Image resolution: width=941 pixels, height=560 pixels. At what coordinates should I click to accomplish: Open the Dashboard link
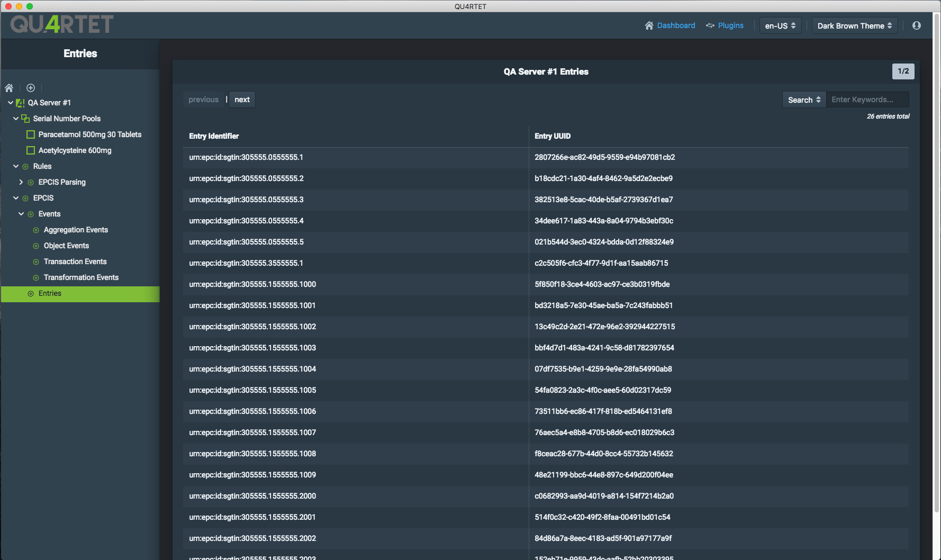(x=676, y=25)
